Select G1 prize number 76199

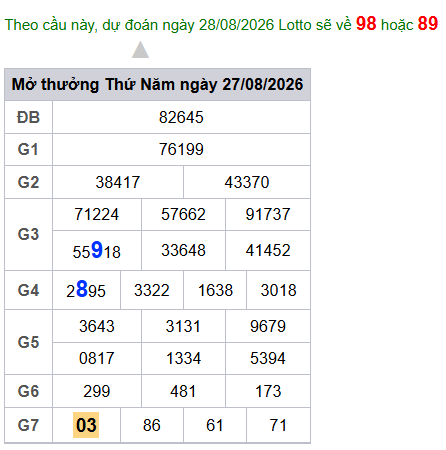(x=181, y=149)
